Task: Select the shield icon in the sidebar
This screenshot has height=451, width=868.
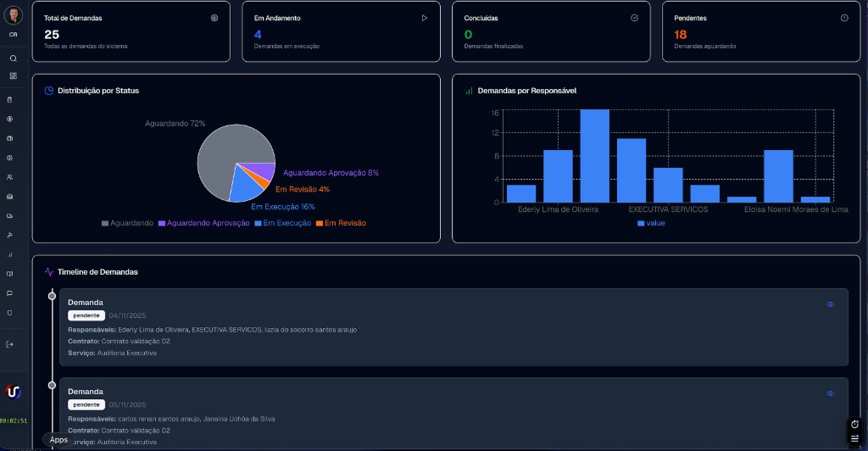Action: [x=9, y=313]
